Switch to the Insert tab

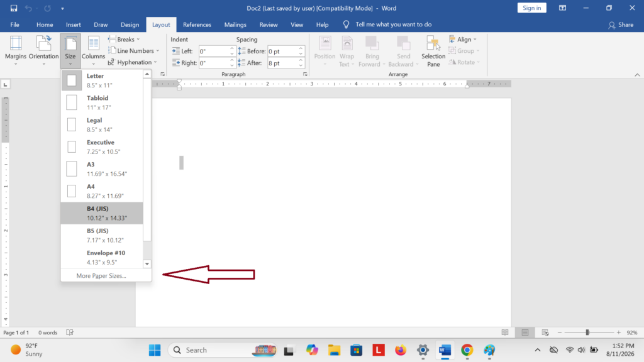click(x=73, y=25)
